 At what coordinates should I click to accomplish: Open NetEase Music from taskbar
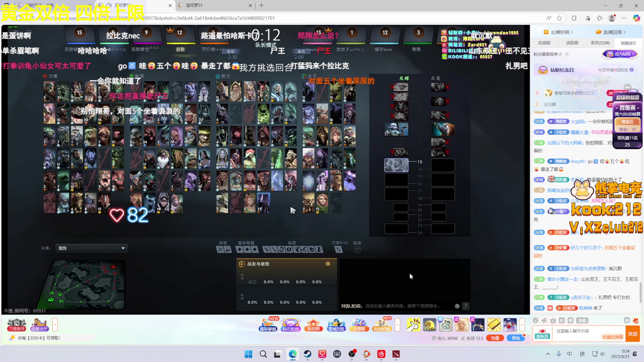tap(381, 354)
